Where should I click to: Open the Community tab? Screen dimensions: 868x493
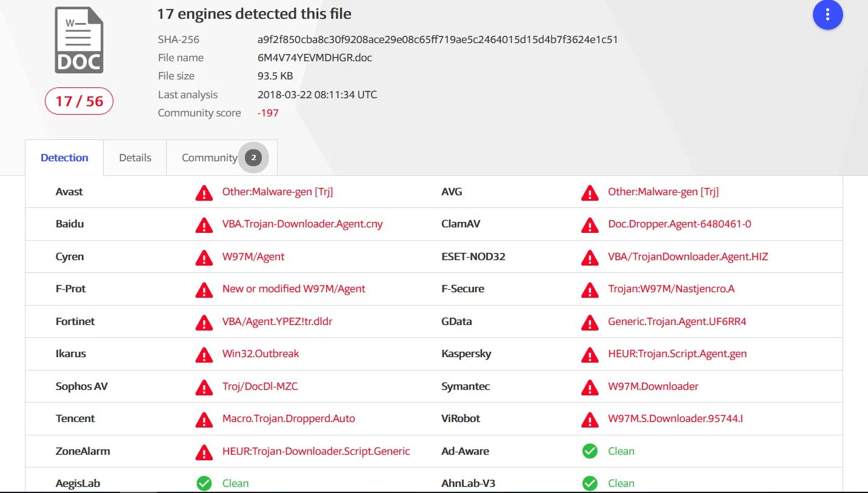pyautogui.click(x=209, y=158)
